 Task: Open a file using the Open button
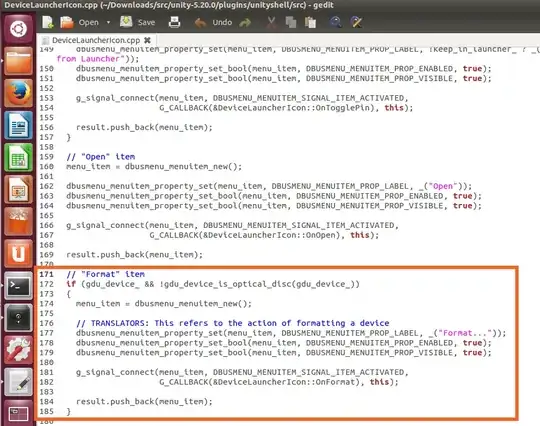tap(79, 22)
